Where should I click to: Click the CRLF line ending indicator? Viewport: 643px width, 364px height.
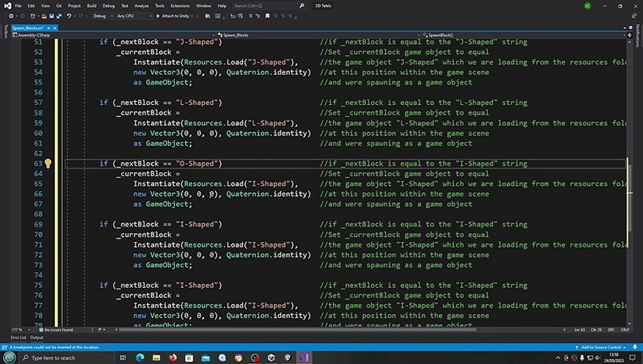click(x=625, y=330)
